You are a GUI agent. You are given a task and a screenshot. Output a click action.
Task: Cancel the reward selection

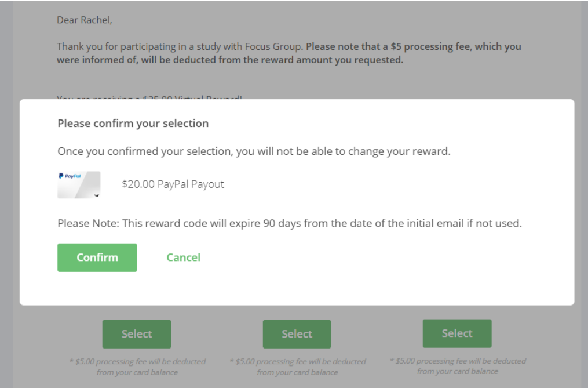[x=184, y=258]
